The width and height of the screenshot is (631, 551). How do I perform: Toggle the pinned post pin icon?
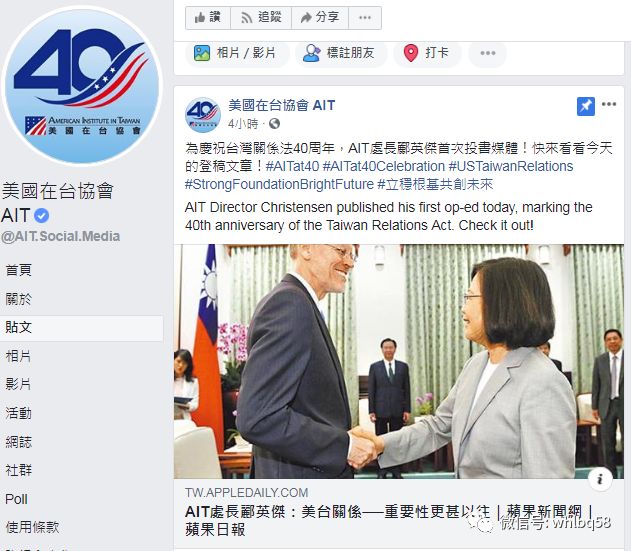pyautogui.click(x=586, y=106)
